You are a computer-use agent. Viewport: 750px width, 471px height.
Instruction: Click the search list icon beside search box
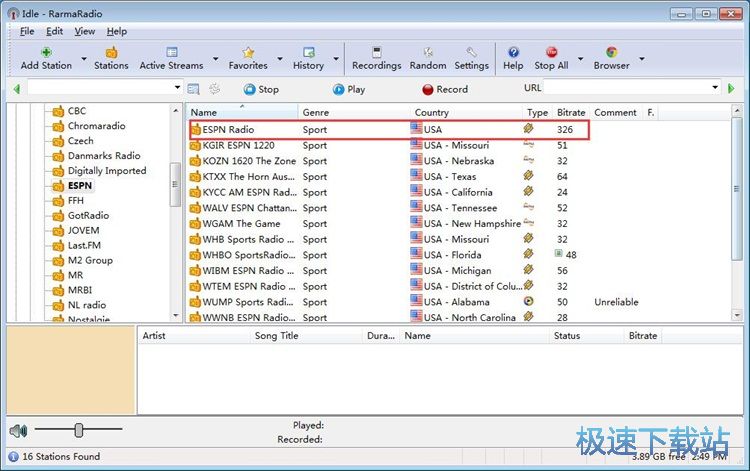point(193,89)
